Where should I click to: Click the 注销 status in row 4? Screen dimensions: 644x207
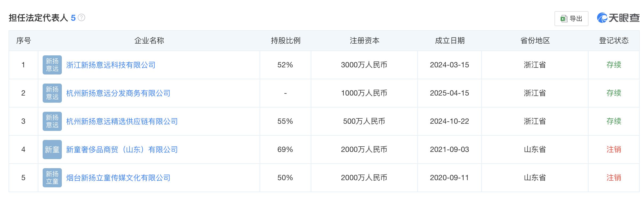[x=614, y=150]
